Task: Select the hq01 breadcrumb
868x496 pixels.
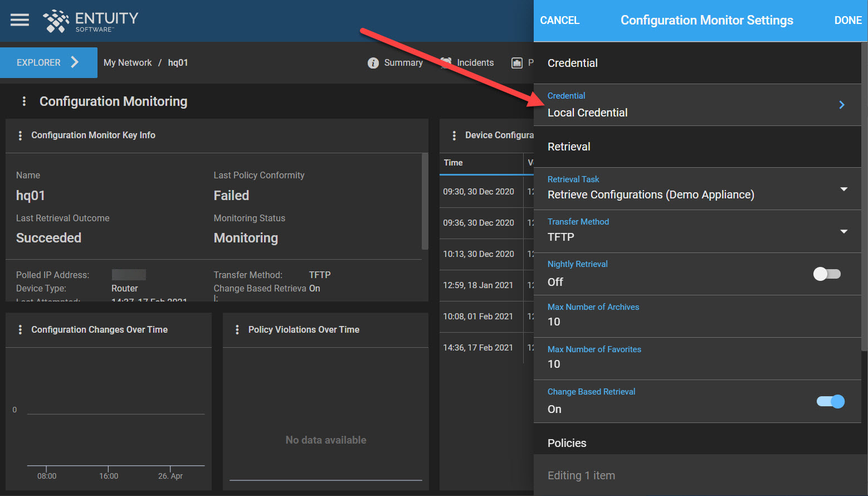Action: coord(178,62)
